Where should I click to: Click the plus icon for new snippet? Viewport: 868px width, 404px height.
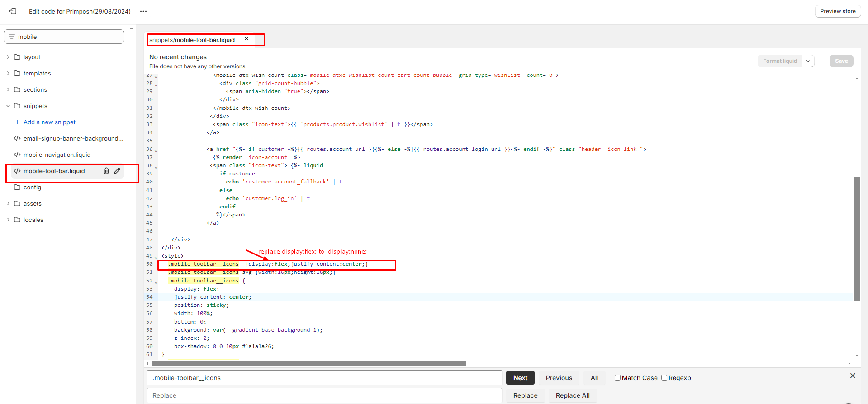tap(17, 122)
